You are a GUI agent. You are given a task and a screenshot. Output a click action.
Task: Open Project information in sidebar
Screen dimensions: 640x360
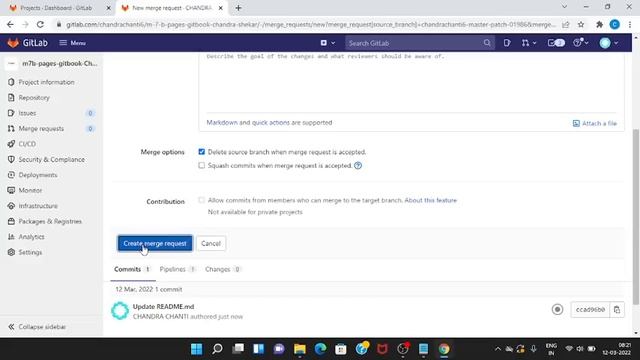pyautogui.click(x=46, y=82)
